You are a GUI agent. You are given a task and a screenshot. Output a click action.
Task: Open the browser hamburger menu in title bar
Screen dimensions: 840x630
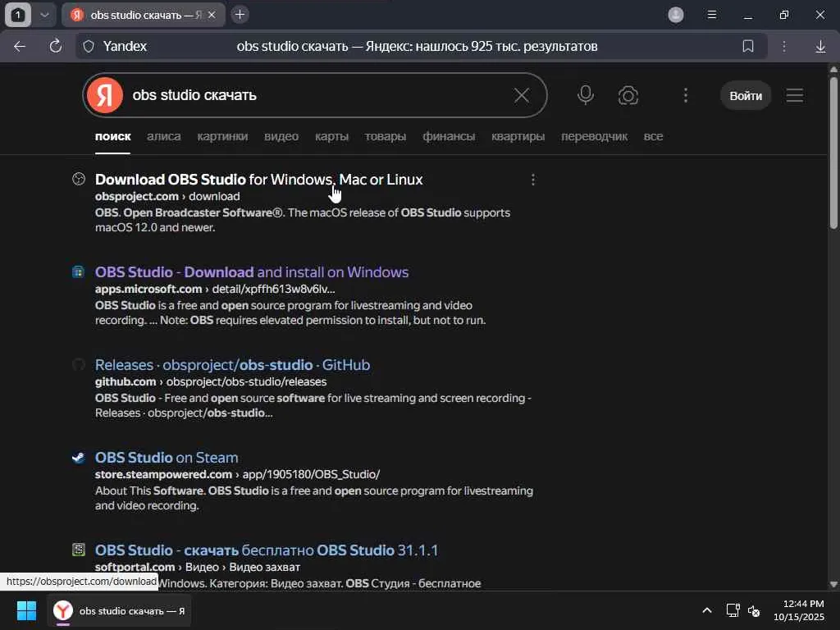click(x=712, y=15)
